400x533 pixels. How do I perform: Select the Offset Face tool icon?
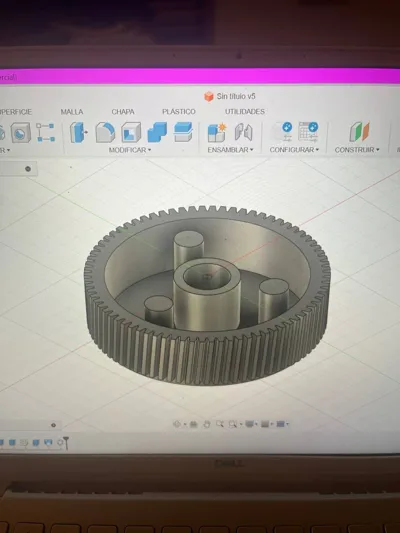[x=183, y=132]
